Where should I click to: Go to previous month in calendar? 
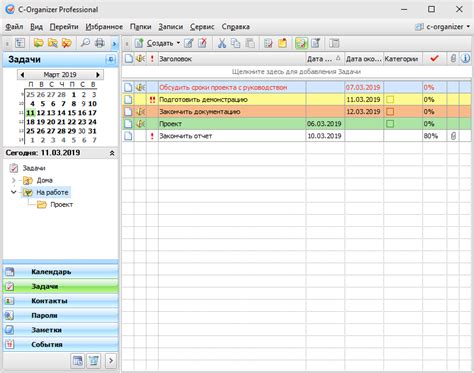22,75
